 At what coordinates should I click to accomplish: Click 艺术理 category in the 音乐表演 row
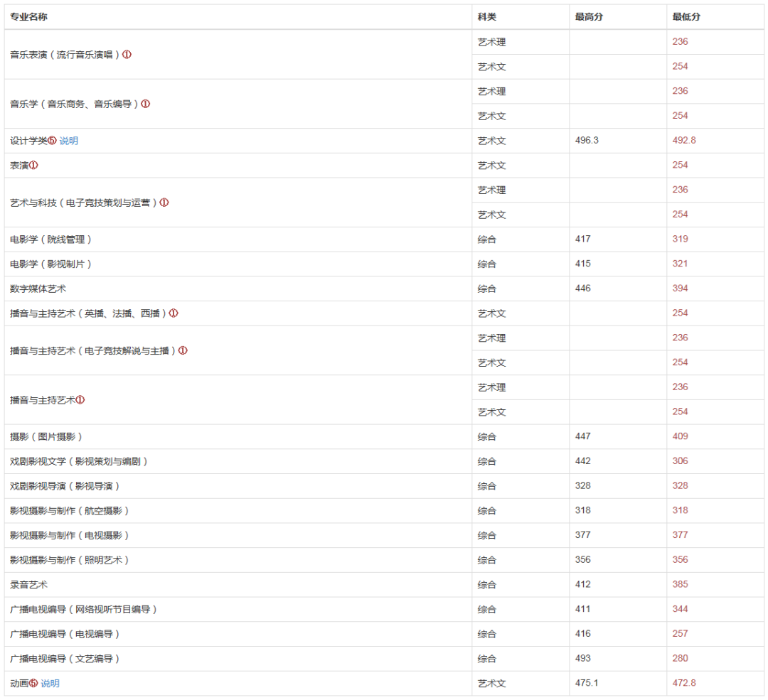pos(492,42)
